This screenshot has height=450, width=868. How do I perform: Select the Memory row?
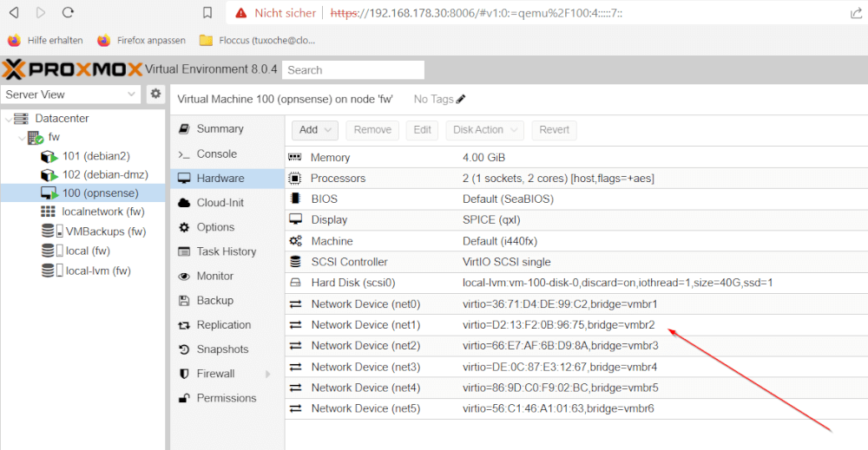pos(576,158)
